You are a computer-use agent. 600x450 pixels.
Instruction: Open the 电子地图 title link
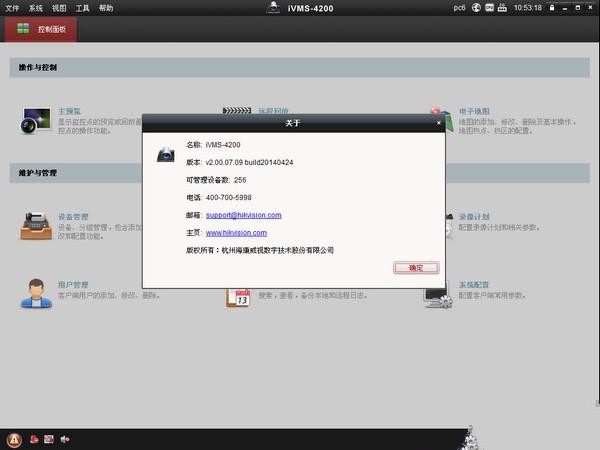pyautogui.click(x=474, y=111)
